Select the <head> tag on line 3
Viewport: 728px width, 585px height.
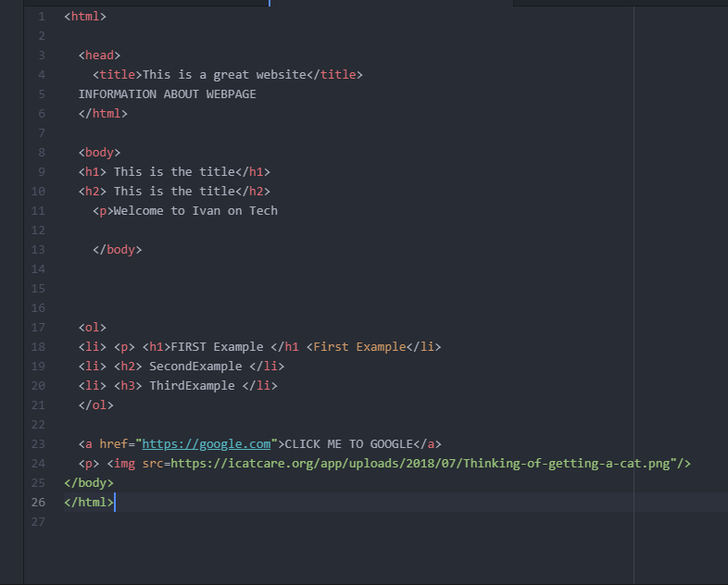point(99,56)
